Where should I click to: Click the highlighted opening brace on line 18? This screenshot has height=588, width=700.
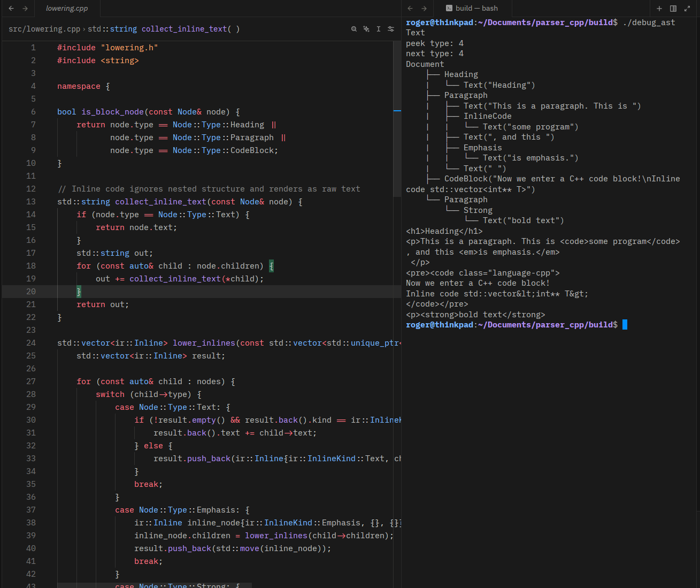pos(271,266)
